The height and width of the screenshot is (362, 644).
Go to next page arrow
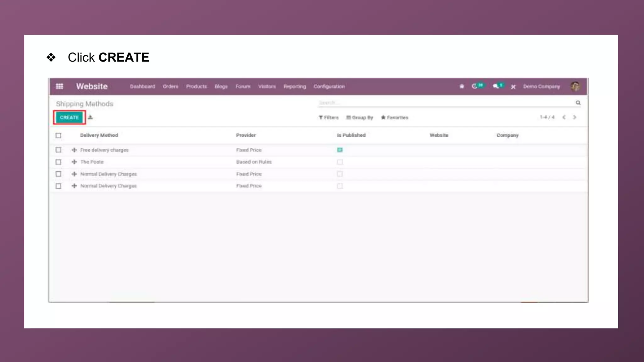575,117
